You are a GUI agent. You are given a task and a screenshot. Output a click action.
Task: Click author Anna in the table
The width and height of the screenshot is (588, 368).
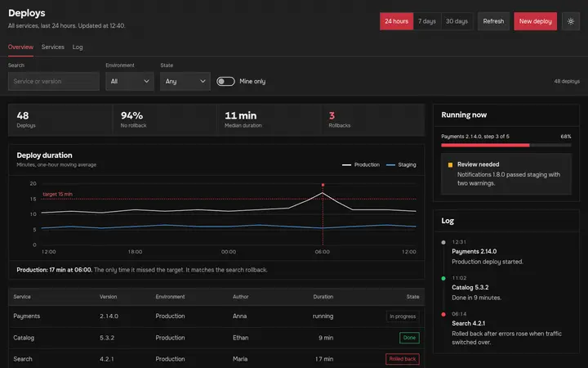pyautogui.click(x=239, y=316)
